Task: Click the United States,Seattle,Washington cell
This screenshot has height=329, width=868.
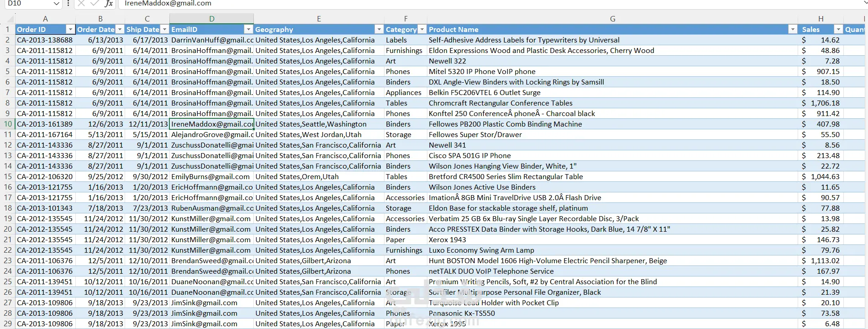Action: coord(319,124)
